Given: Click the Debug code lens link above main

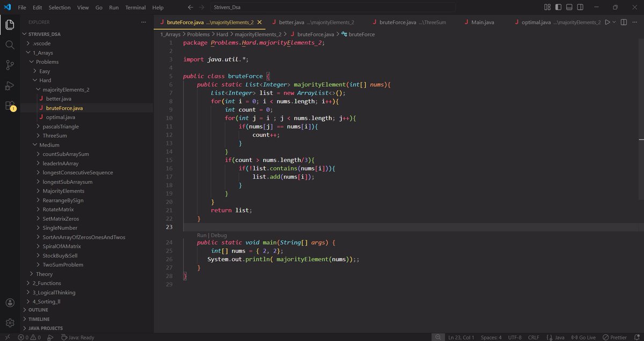Looking at the screenshot, I should click(219, 235).
